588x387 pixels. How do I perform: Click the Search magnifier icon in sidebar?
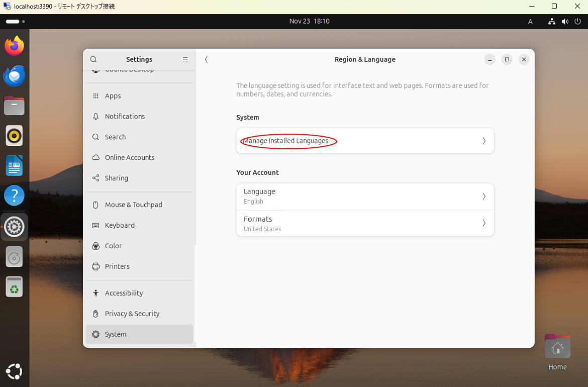(95, 137)
